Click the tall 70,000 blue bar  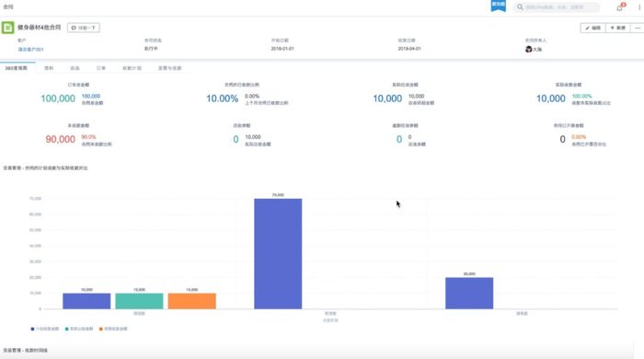278,254
